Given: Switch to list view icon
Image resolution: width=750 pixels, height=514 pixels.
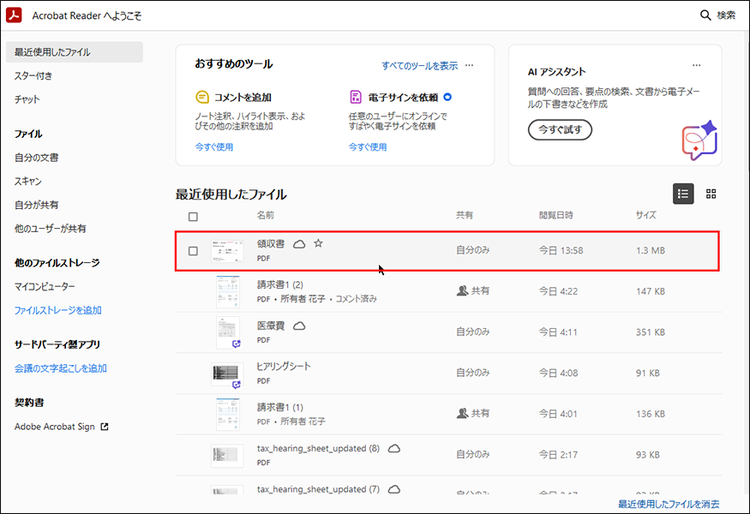Looking at the screenshot, I should pyautogui.click(x=683, y=194).
